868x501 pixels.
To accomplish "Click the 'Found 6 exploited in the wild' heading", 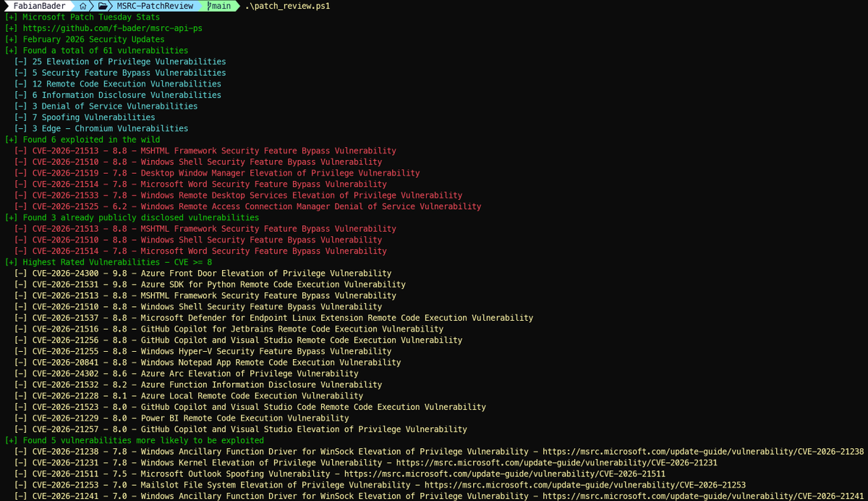I will 82,140.
